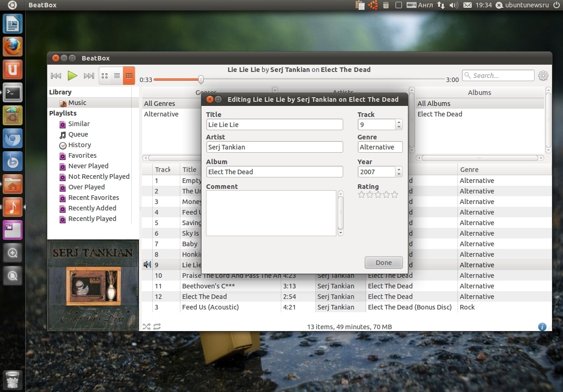Switch to list view mode
Image resolution: width=563 pixels, height=392 pixels.
point(117,76)
